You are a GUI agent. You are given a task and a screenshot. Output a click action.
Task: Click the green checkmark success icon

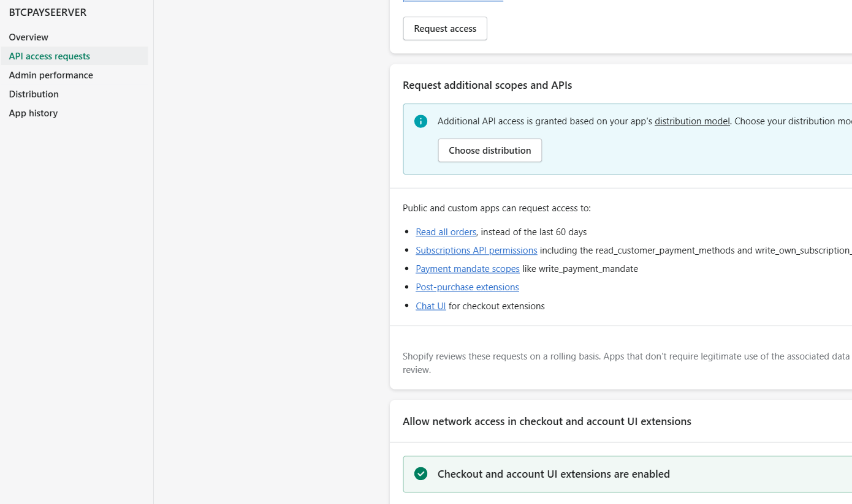pyautogui.click(x=420, y=474)
